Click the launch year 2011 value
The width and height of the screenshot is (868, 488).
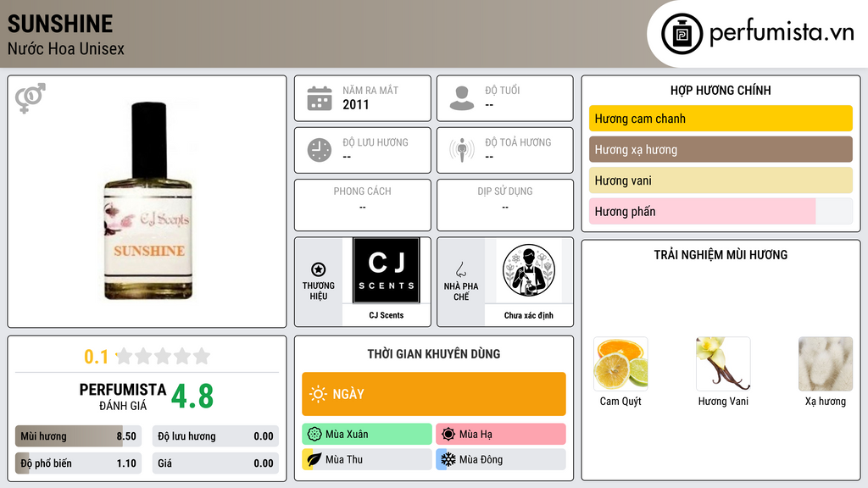click(x=355, y=104)
